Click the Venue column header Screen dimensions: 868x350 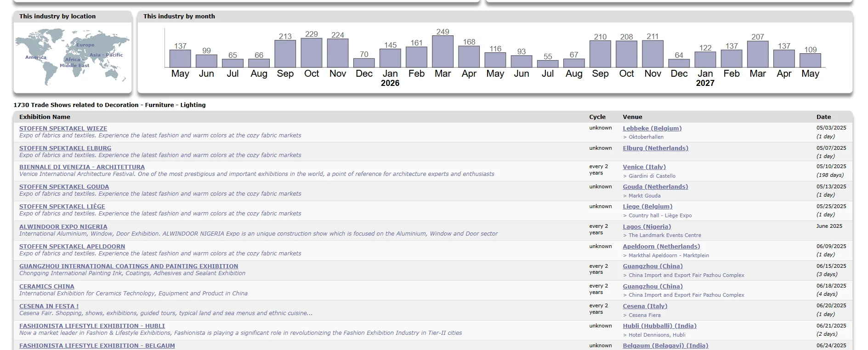pyautogui.click(x=632, y=117)
